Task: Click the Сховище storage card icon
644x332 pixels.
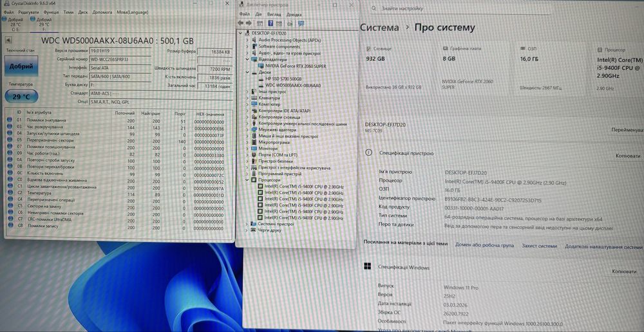Action: [x=368, y=48]
